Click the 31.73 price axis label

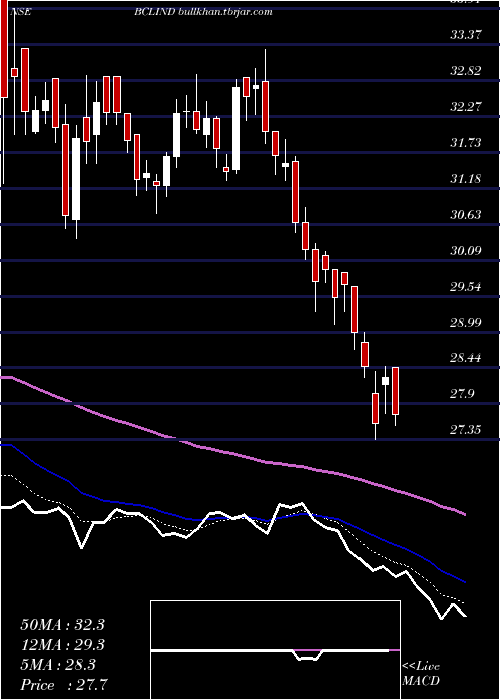466,142
